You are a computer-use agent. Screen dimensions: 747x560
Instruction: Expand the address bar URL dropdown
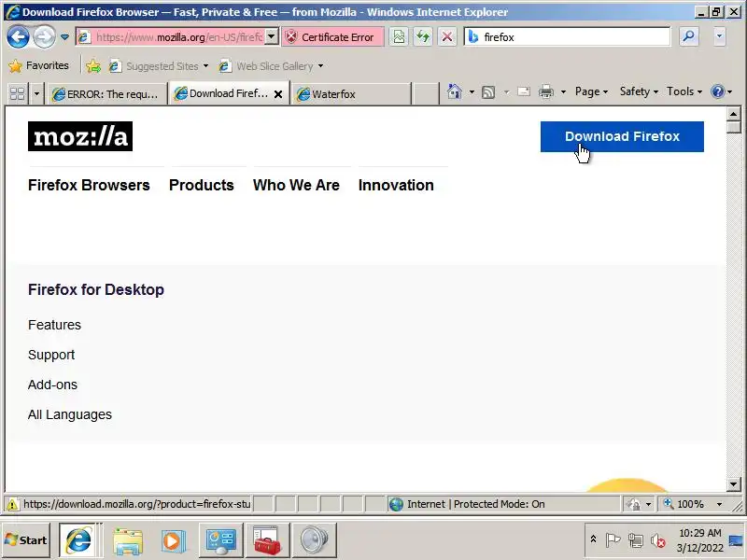[x=272, y=37]
